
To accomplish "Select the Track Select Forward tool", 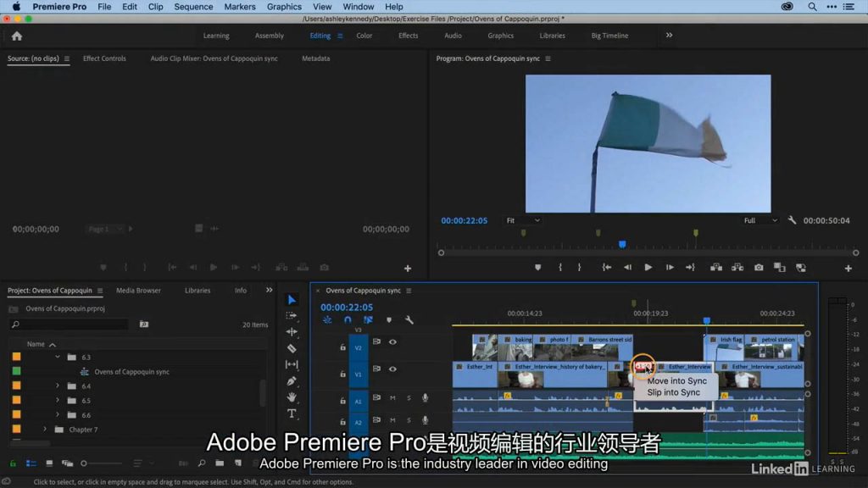I will pos(292,315).
